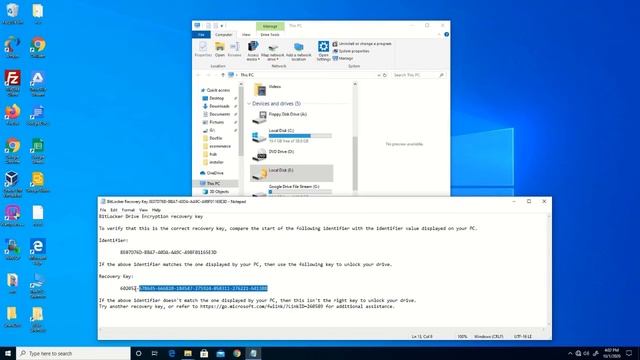The width and height of the screenshot is (640, 360).
Task: Click the Windows Start button
Action: click(8, 353)
